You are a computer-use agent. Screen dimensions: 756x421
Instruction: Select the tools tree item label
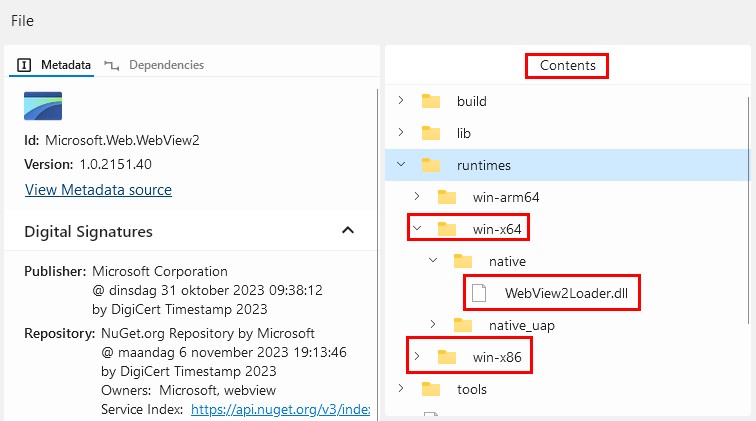[x=472, y=389]
